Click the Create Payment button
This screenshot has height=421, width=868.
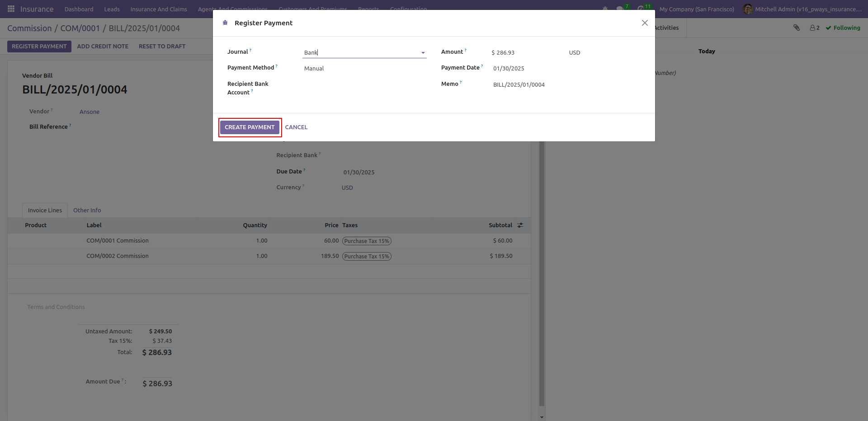click(x=250, y=127)
